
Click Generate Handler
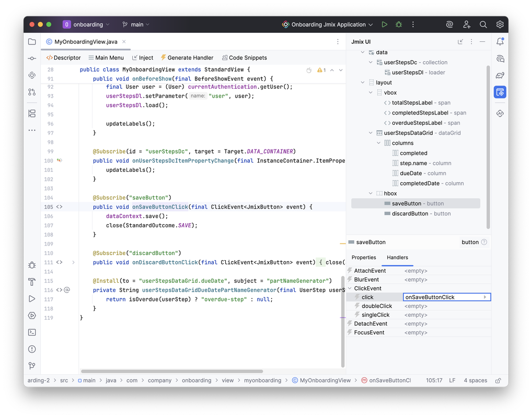pyautogui.click(x=187, y=57)
